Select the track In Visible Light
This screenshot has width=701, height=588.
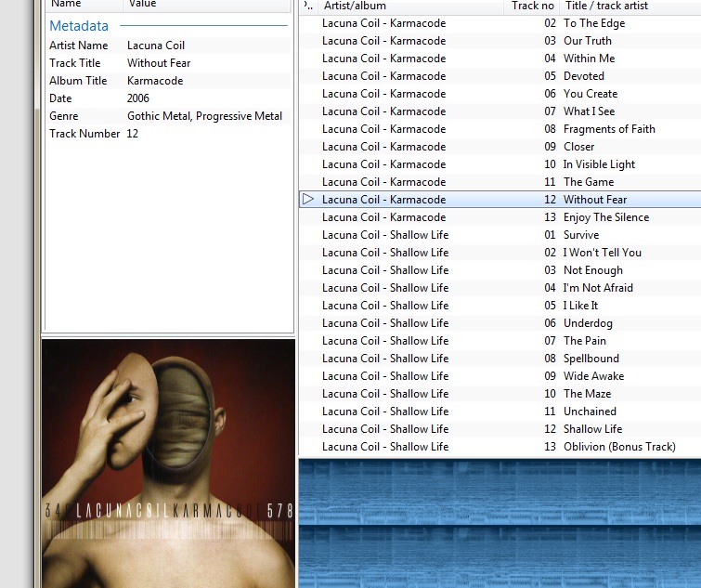pyautogui.click(x=500, y=164)
